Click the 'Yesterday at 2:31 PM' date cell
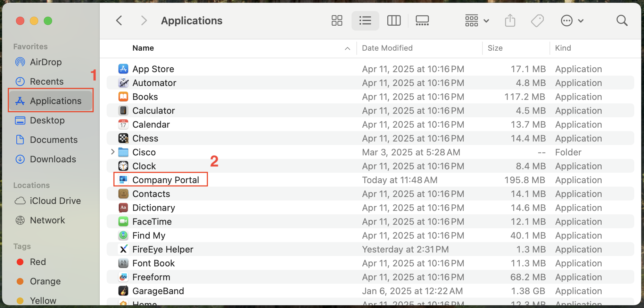Screen dimensions: 644x308 (x=405, y=249)
